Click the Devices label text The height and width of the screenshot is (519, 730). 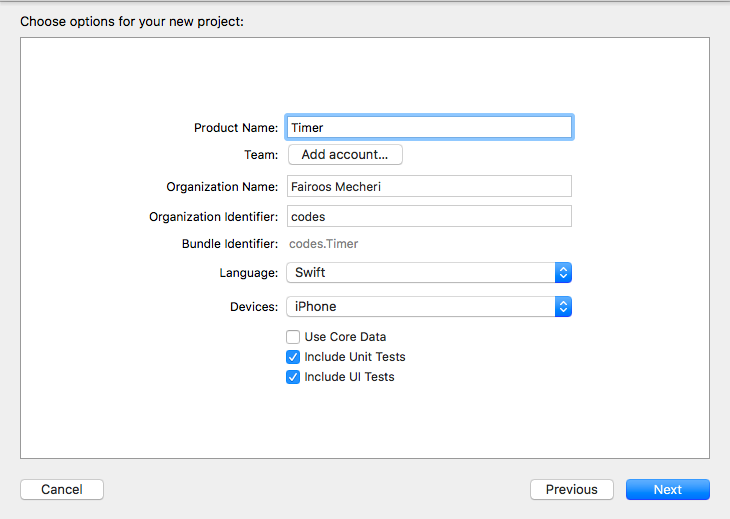(x=254, y=307)
